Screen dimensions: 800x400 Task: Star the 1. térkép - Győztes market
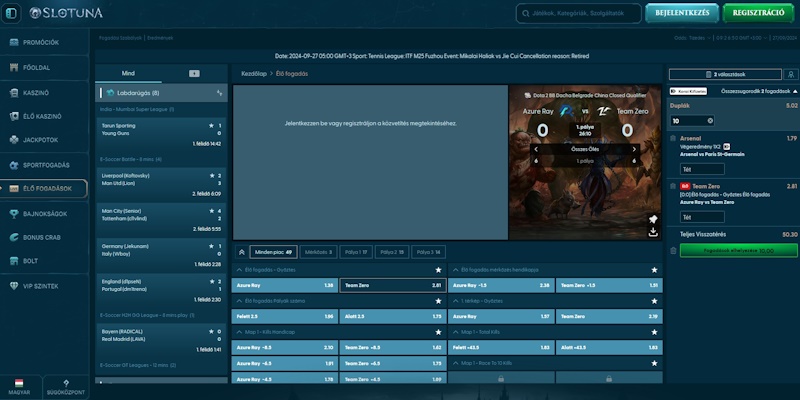[x=655, y=301]
